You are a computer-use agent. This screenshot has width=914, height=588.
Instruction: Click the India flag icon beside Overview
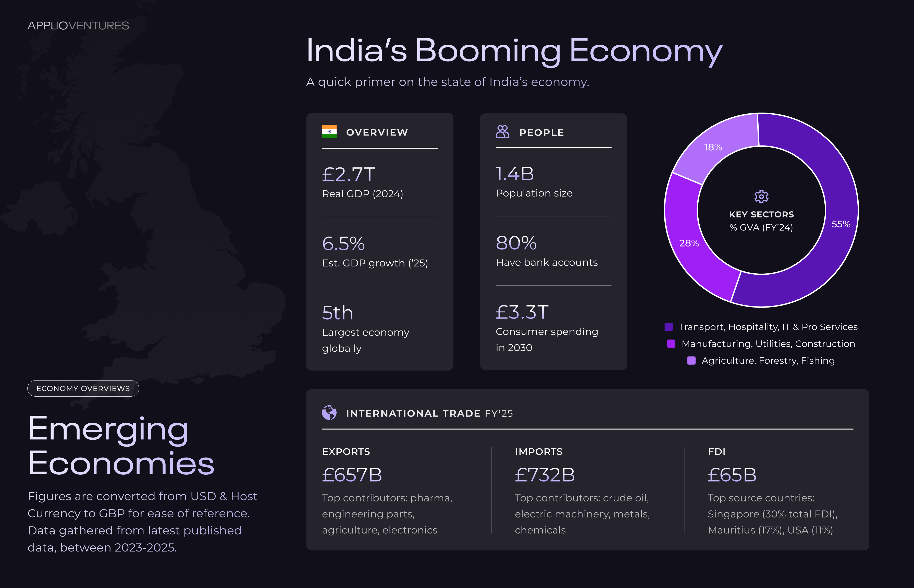tap(329, 132)
